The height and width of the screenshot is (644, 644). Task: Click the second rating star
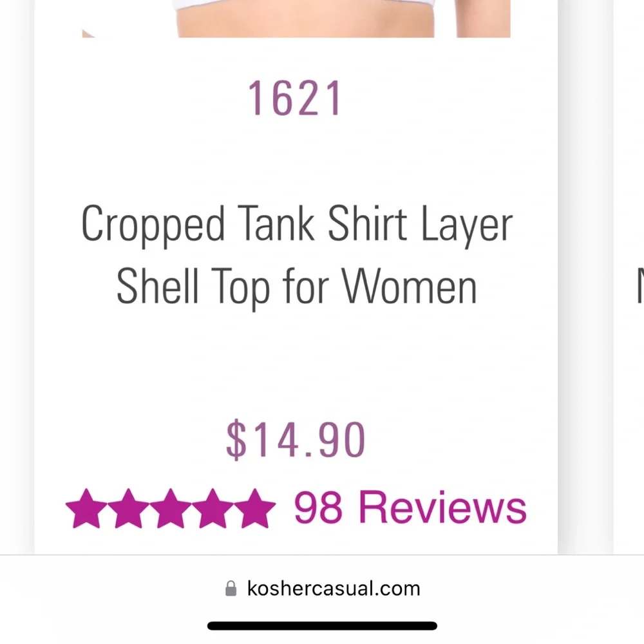pos(130,509)
